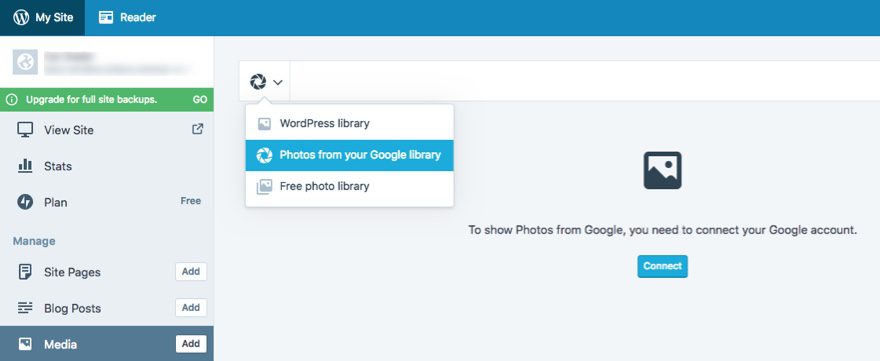Add a new Blog Post

click(191, 308)
